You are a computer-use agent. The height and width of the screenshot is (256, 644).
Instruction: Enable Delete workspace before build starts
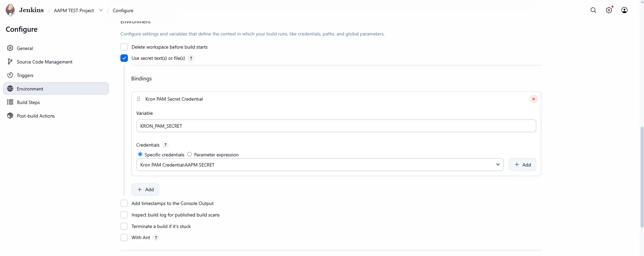(124, 47)
